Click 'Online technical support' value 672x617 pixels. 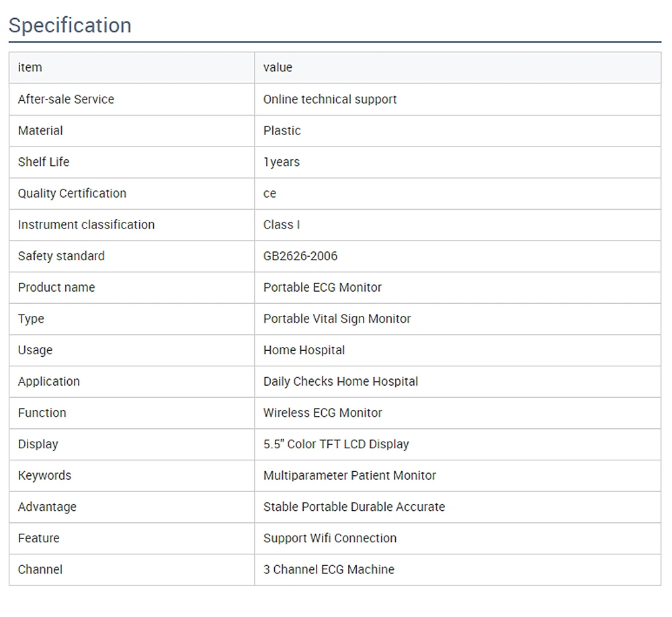pos(330,99)
